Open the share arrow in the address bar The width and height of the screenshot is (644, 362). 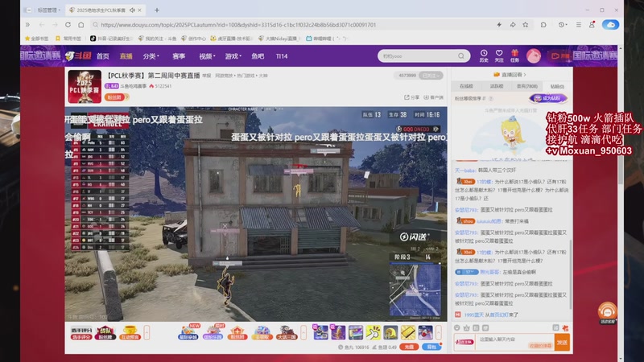click(513, 25)
